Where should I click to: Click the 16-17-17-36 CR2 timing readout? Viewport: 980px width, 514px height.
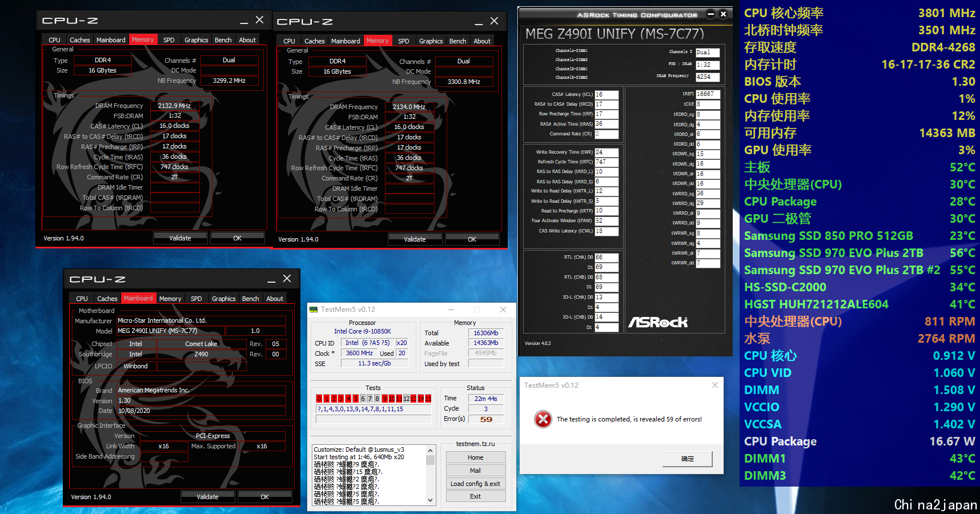click(x=929, y=65)
